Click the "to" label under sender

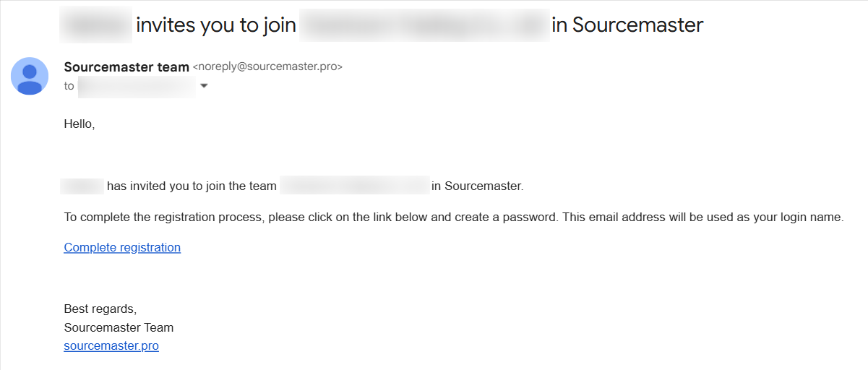pos(69,86)
